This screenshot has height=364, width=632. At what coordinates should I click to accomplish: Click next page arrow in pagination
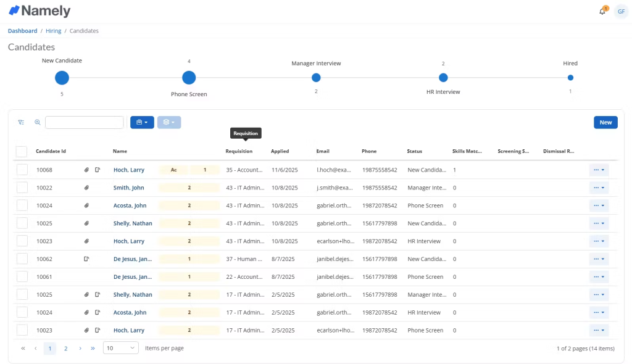click(x=80, y=348)
